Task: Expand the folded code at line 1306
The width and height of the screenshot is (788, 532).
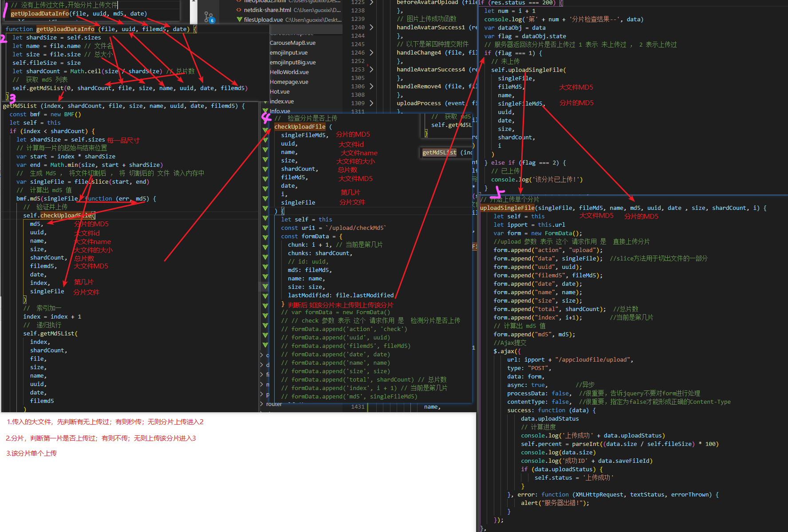Action: 371,86
